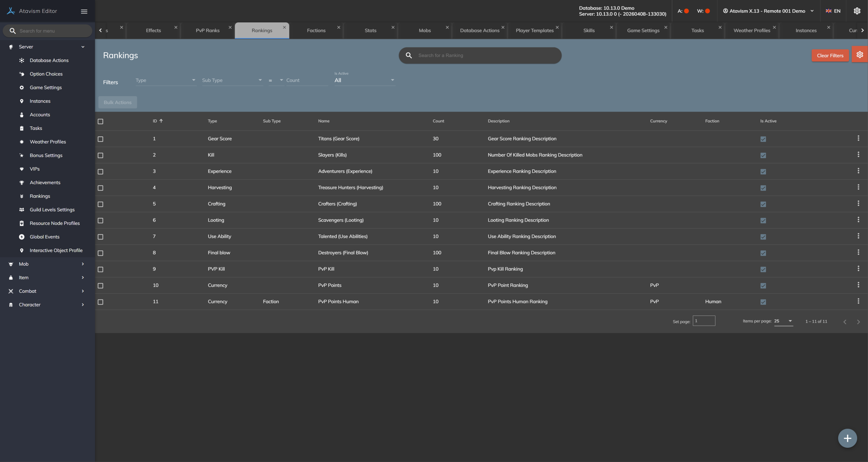Click the global settings gear in top bar

tap(857, 11)
